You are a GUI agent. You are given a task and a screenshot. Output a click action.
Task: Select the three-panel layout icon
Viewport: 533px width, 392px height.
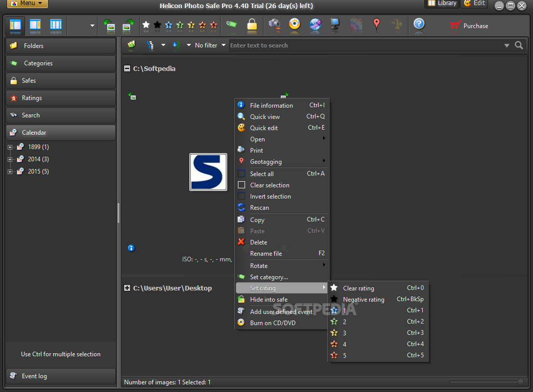56,26
